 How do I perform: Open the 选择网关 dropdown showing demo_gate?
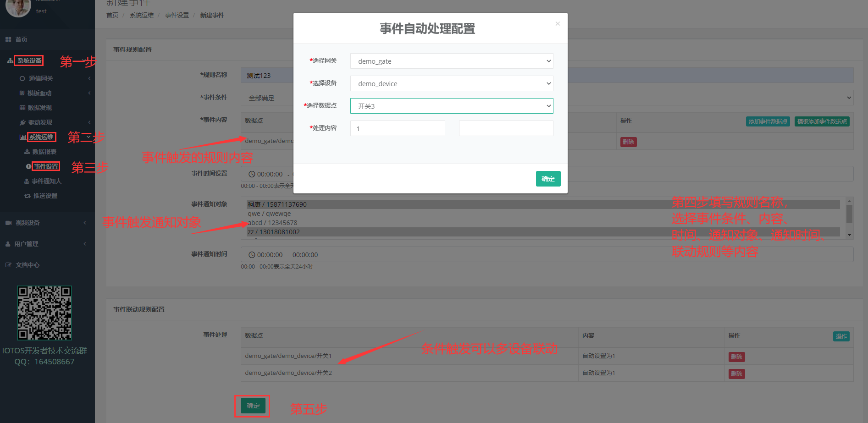coord(451,60)
